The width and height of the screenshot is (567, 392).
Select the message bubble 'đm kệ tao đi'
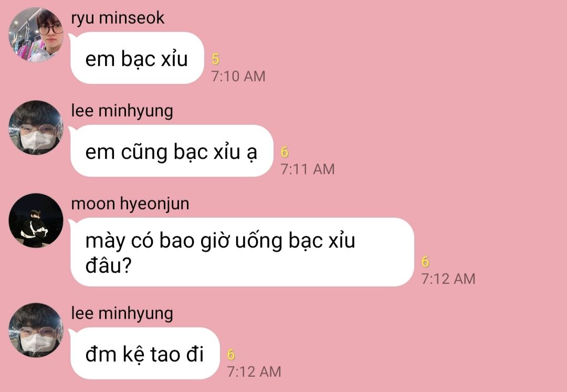tap(145, 354)
